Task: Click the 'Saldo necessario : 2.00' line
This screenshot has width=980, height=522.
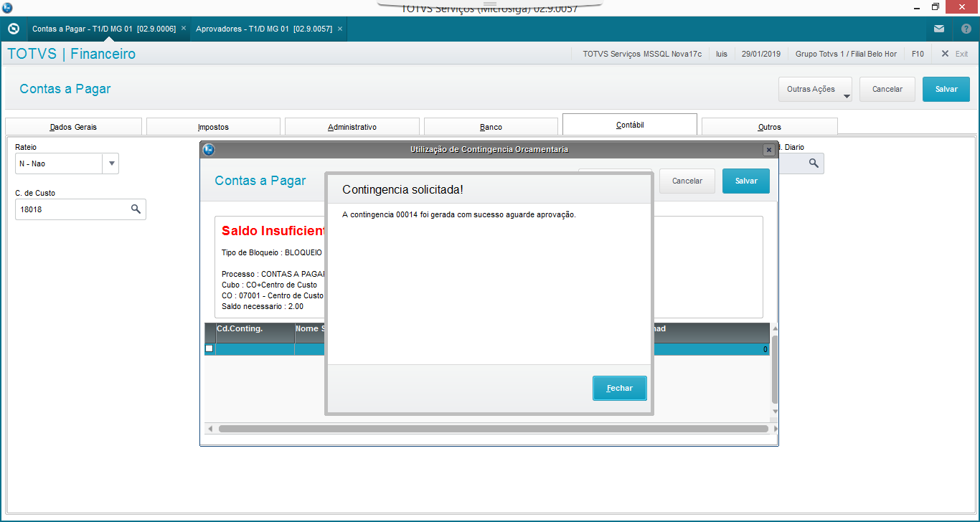Action: [x=263, y=306]
